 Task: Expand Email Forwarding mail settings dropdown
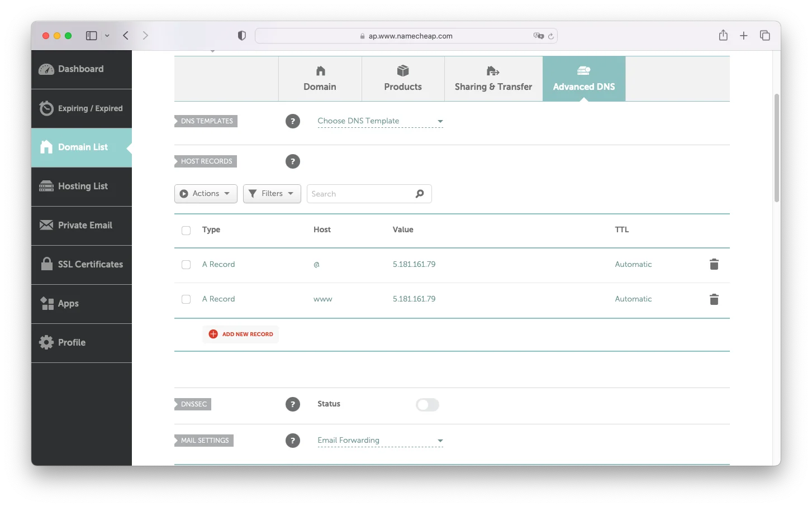pos(381,441)
